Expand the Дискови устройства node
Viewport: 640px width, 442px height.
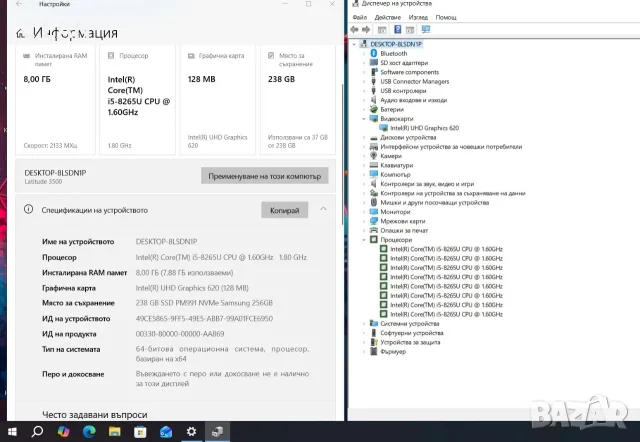(364, 138)
